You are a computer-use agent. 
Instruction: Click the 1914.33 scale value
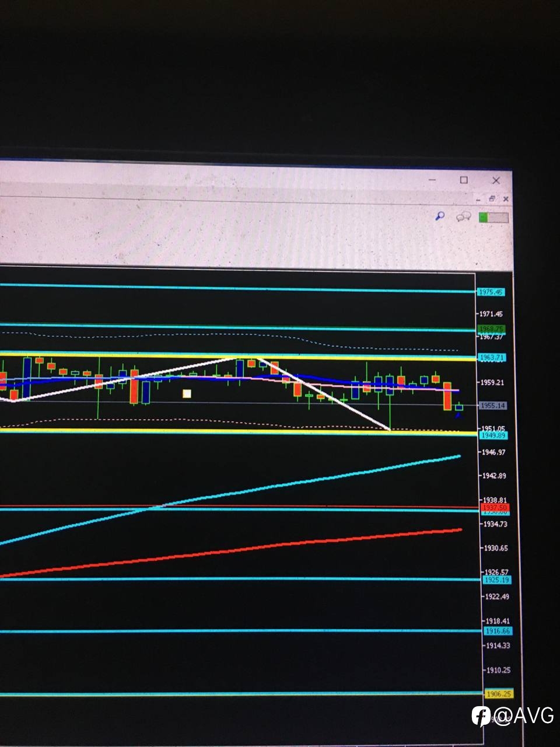coord(499,645)
